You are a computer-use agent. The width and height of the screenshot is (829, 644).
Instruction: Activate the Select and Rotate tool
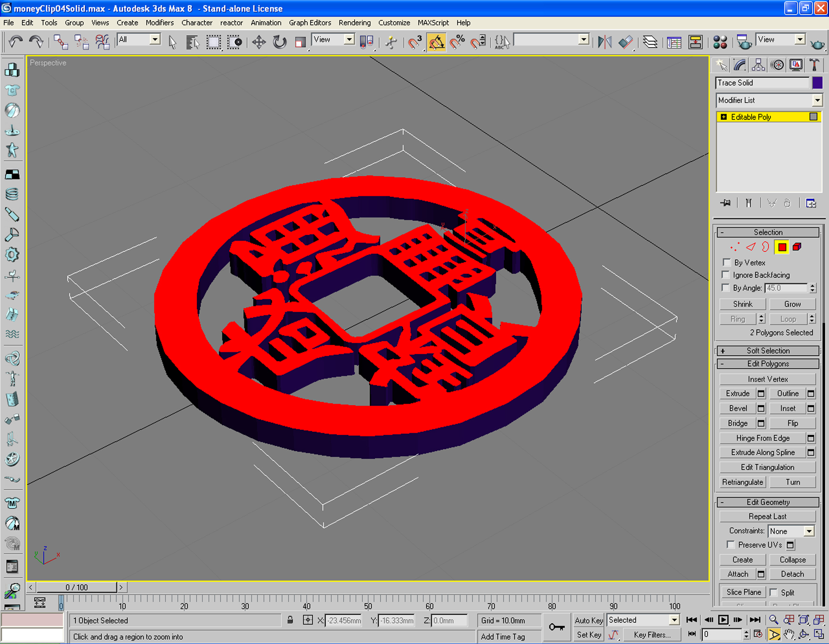(x=279, y=42)
